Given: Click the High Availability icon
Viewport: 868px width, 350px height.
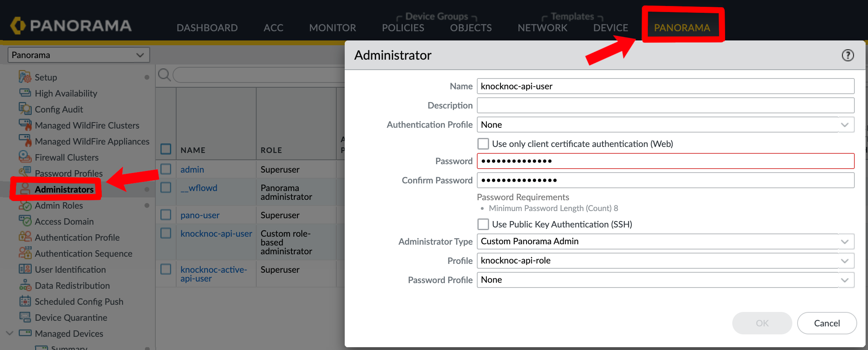Looking at the screenshot, I should tap(25, 93).
